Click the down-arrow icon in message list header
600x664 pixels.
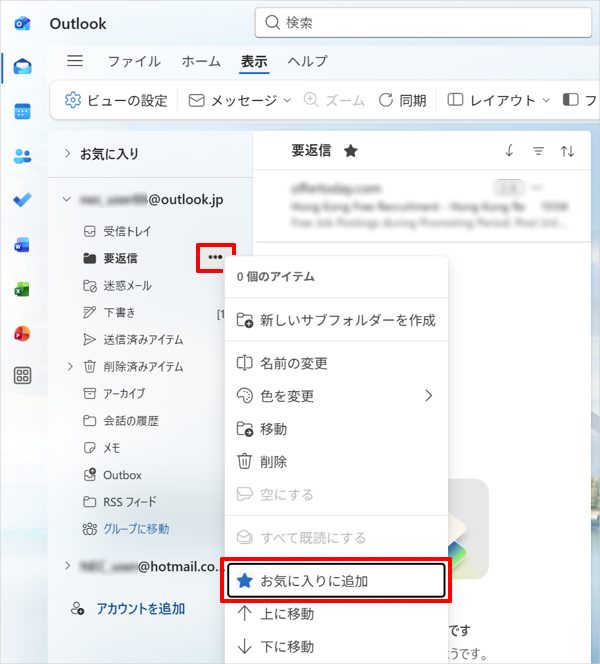coord(509,150)
